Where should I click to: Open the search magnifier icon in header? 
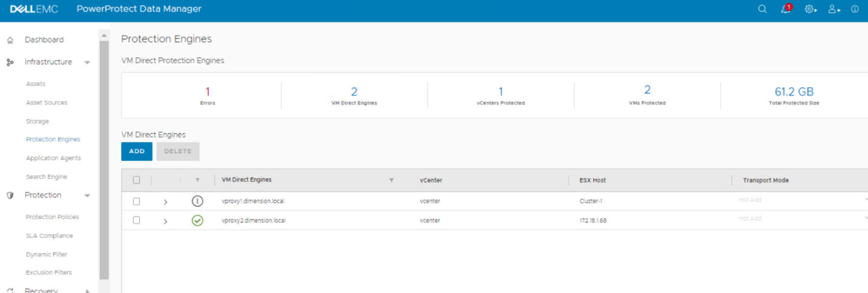tap(762, 9)
